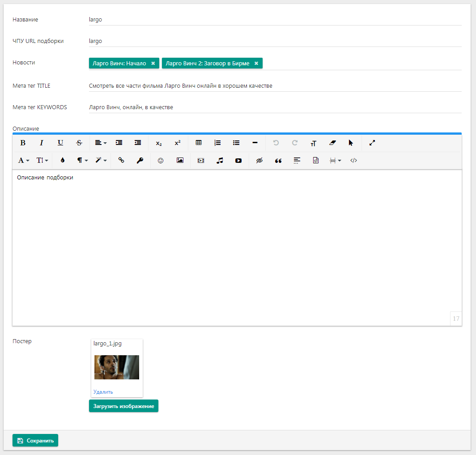The image size is (476, 455).
Task: Open the font color dropdown
Action: tap(23, 160)
